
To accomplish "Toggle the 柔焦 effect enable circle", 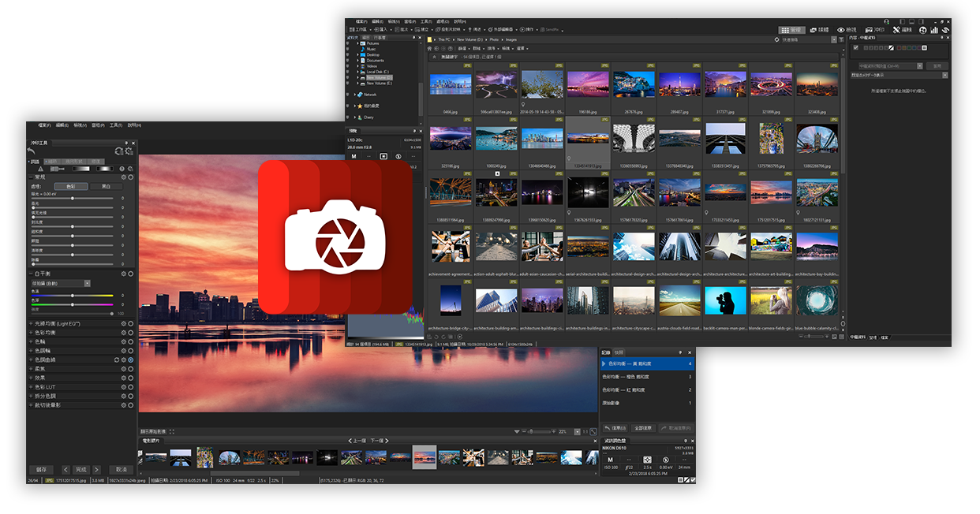I will (130, 369).
